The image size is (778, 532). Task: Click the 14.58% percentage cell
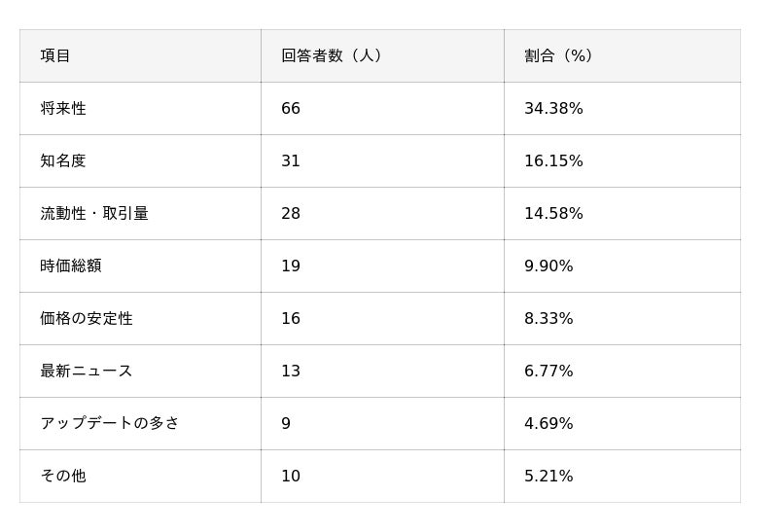tap(553, 214)
